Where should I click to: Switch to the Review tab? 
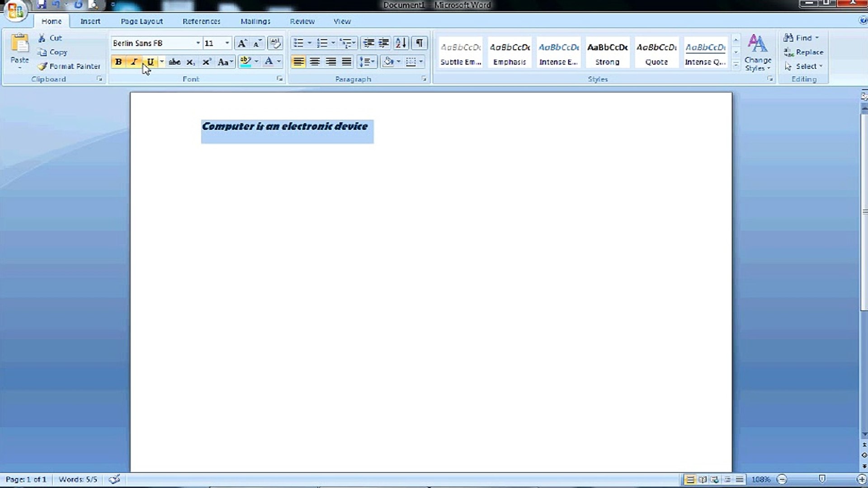(x=302, y=21)
